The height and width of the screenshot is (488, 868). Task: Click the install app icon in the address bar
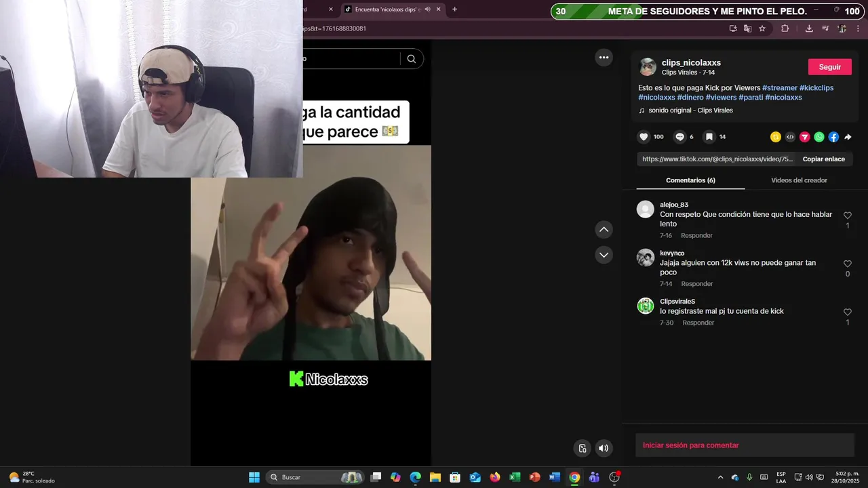coord(733,28)
